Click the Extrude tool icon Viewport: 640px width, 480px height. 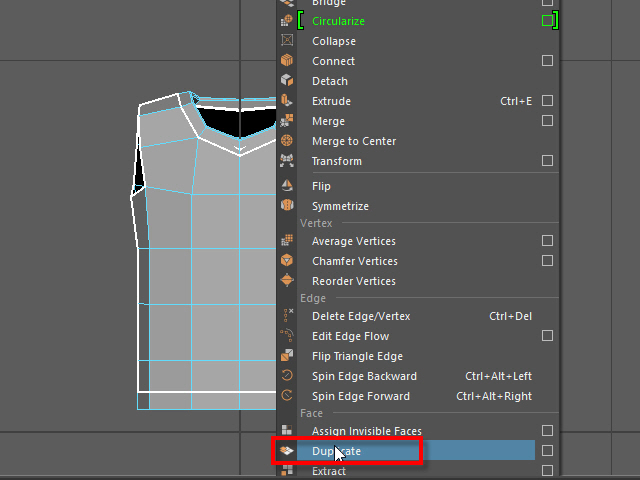[x=287, y=101]
